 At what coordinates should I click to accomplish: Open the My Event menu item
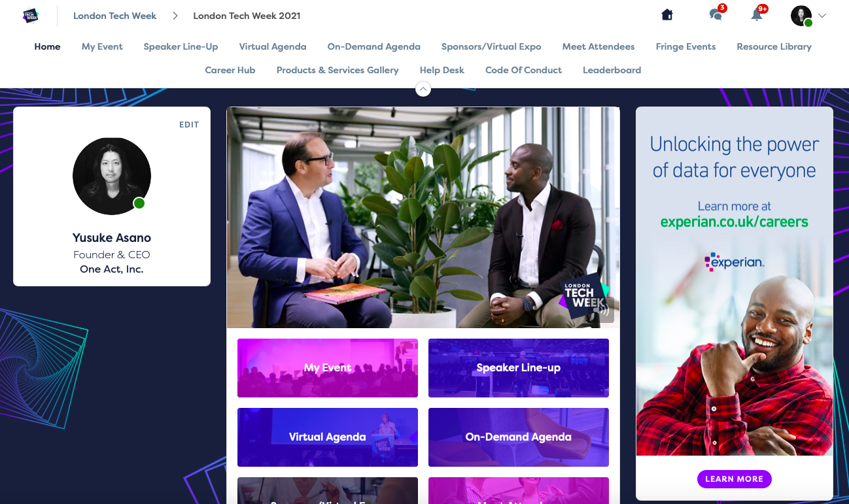tap(102, 46)
